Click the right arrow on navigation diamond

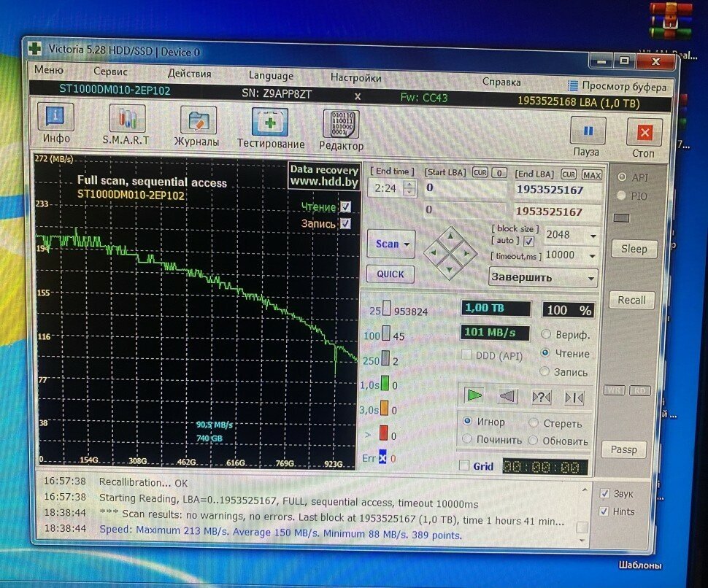click(466, 254)
